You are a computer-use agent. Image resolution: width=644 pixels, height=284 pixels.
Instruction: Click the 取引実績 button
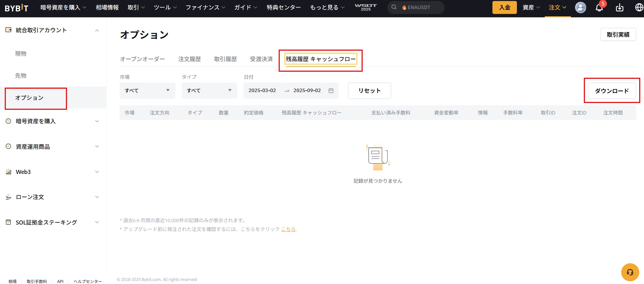tap(618, 35)
